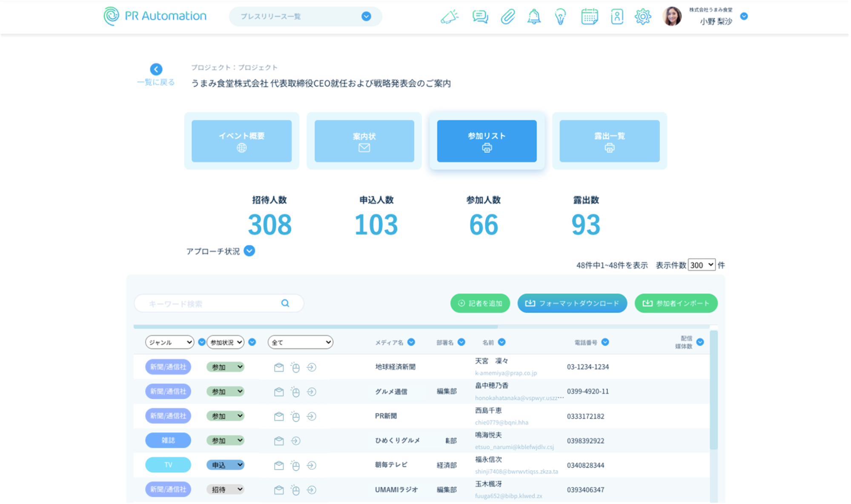Viewport: 851px width, 504px height.
Task: Open the notifications bell icon
Action: (x=534, y=17)
